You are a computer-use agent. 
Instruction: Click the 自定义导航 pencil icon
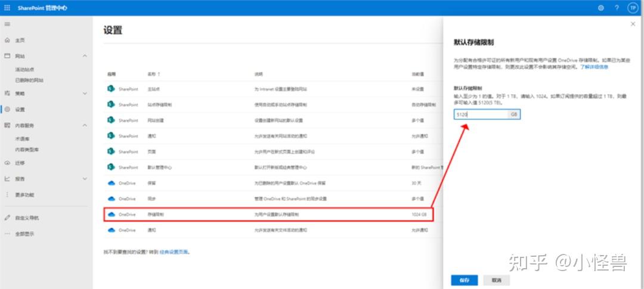pyautogui.click(x=7, y=218)
